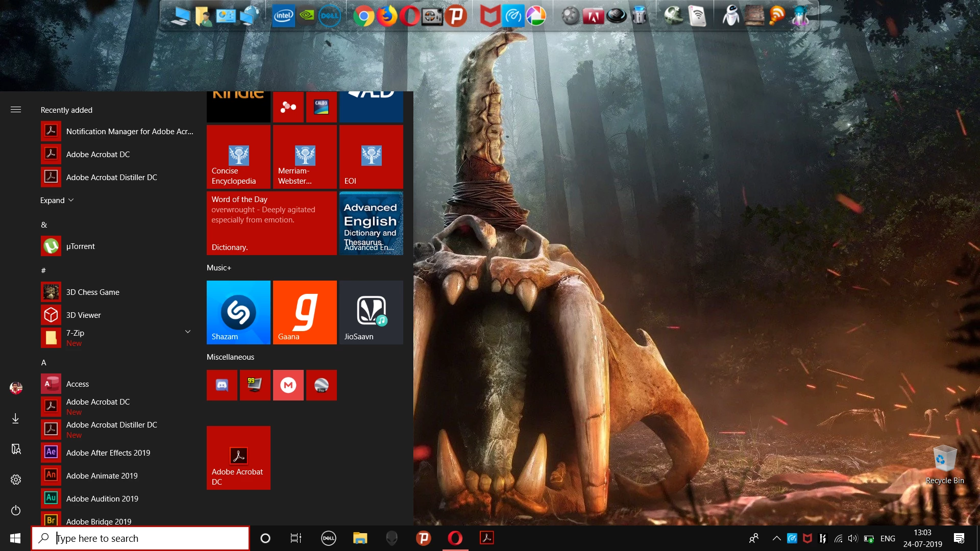980x551 pixels.
Task: Launch the Gaana music tile
Action: [x=305, y=312]
